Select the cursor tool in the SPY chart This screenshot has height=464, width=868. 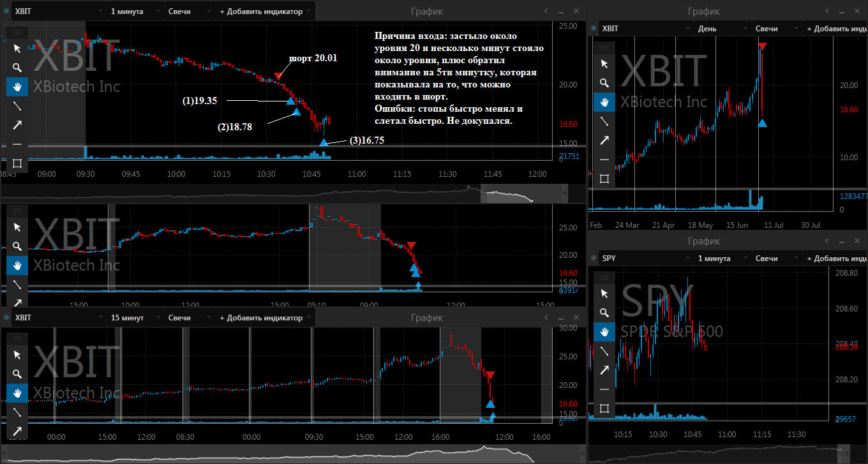coord(604,294)
